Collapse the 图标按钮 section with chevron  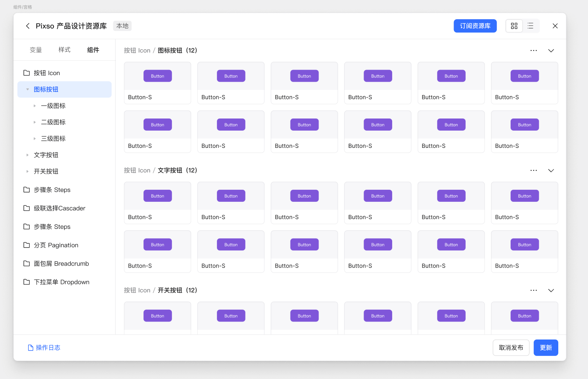(551, 51)
